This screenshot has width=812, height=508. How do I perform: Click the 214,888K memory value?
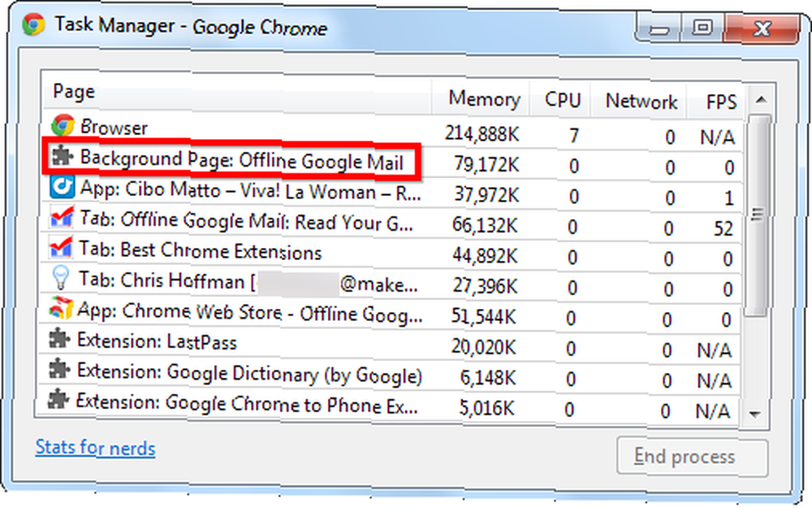click(x=482, y=134)
